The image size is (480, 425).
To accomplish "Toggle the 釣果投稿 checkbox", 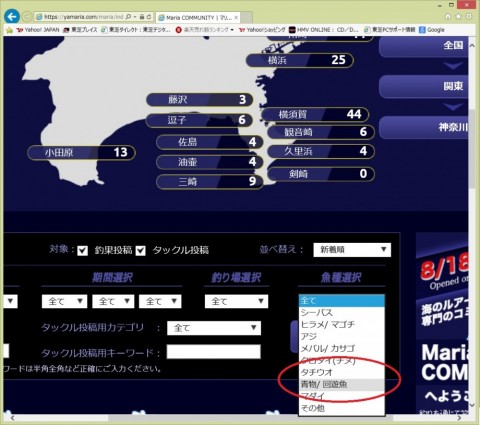I will [82, 250].
